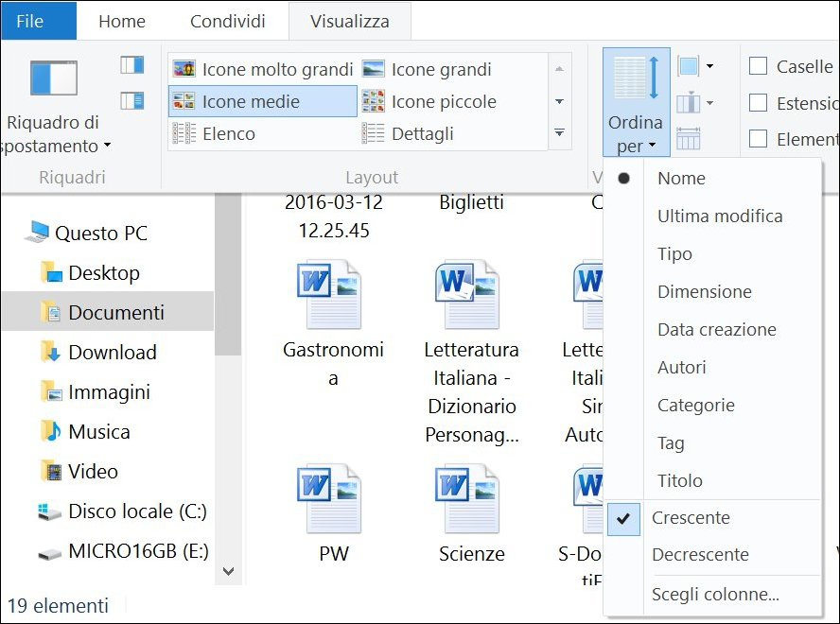The image size is (840, 624).
Task: Enable the Caselle checkbox
Action: click(x=758, y=66)
